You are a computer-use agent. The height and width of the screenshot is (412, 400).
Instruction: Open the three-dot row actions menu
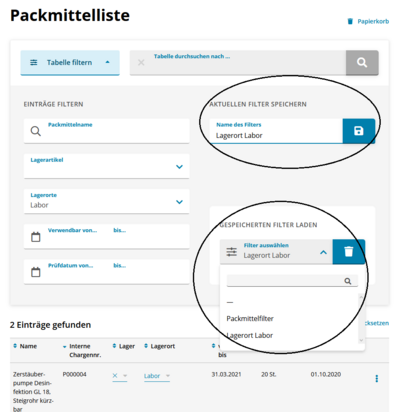coord(377,379)
